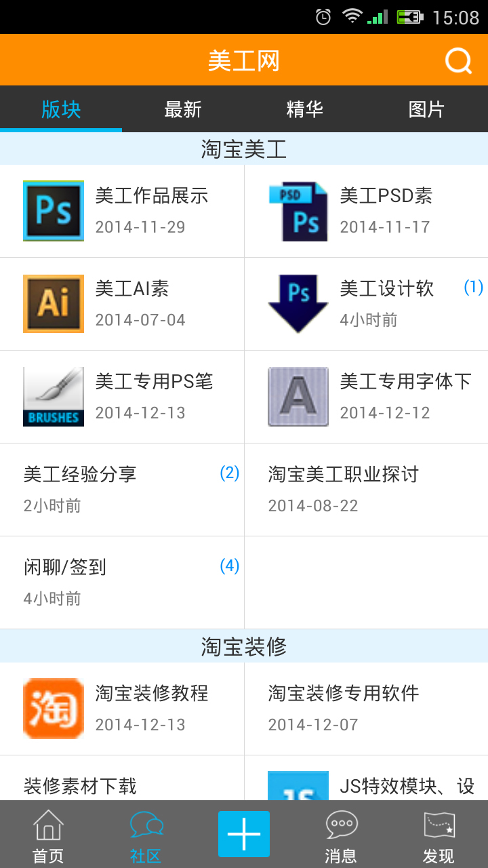Go to 首页 home tab

(48, 835)
